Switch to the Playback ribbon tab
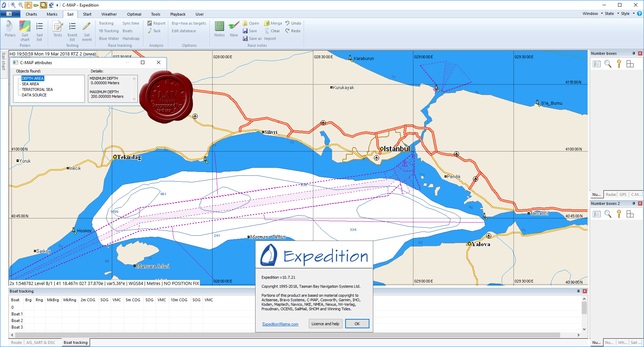Viewport: 644px width, 347px height. (178, 14)
